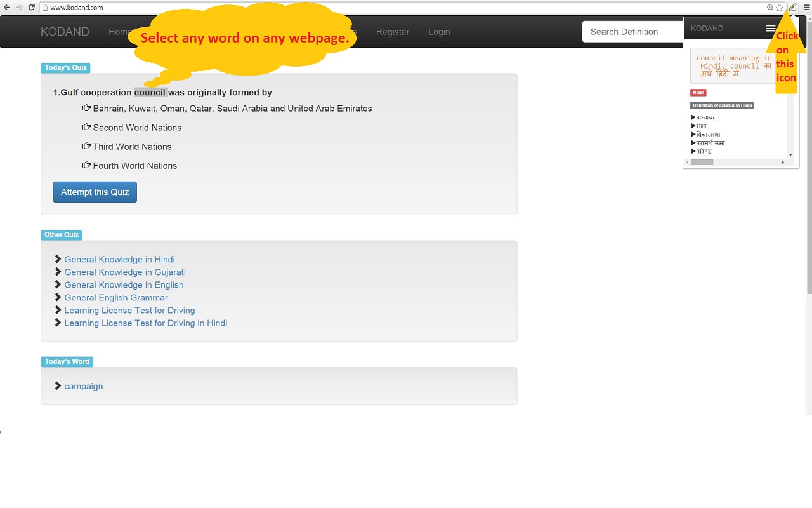This screenshot has height=508, width=812.
Task: Bookmark the page with star icon
Action: tap(780, 7)
